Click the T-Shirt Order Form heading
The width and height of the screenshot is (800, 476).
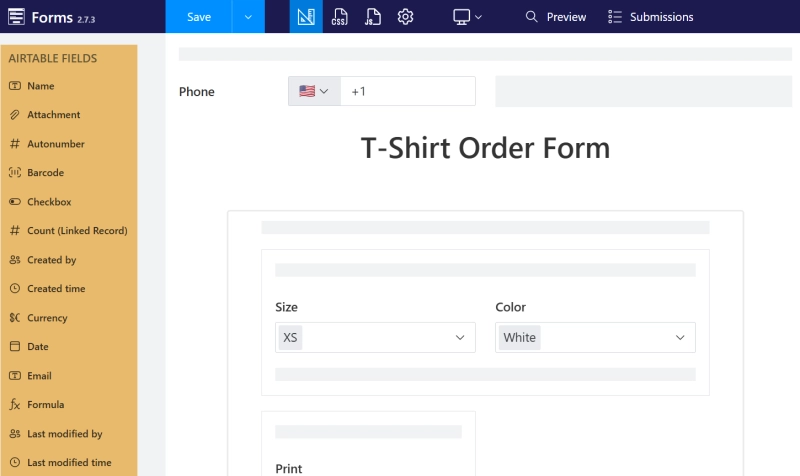click(x=485, y=148)
